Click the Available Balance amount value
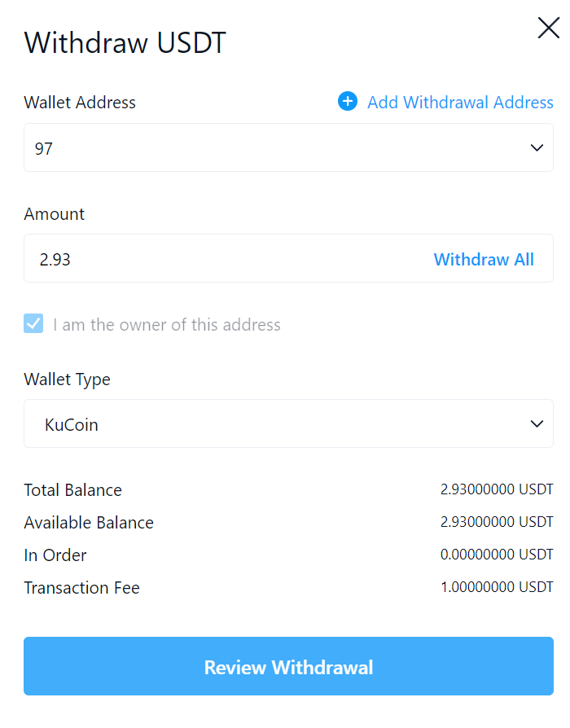The height and width of the screenshot is (728, 570). (x=497, y=522)
